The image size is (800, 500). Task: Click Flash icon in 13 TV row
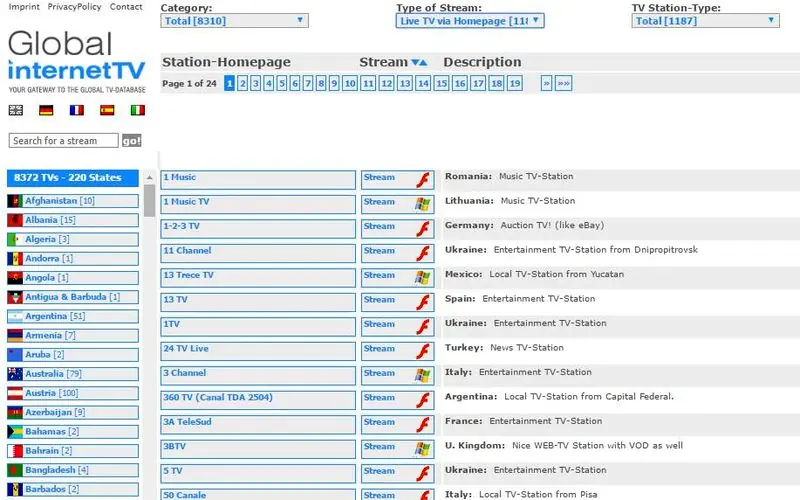[422, 303]
